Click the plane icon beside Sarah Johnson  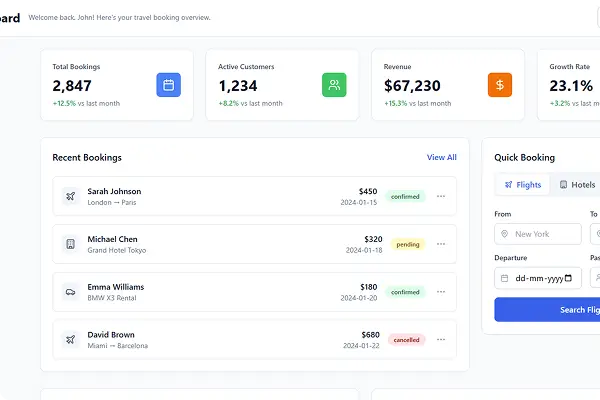point(70,196)
